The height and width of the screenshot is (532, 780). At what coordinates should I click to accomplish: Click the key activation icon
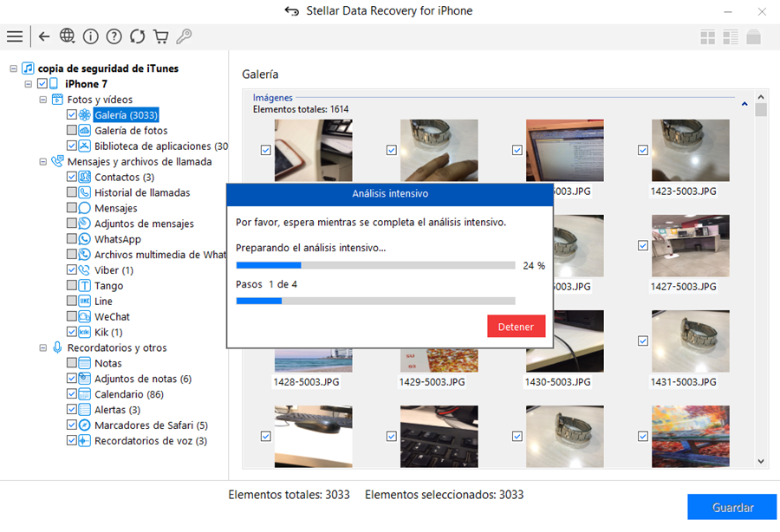click(184, 36)
